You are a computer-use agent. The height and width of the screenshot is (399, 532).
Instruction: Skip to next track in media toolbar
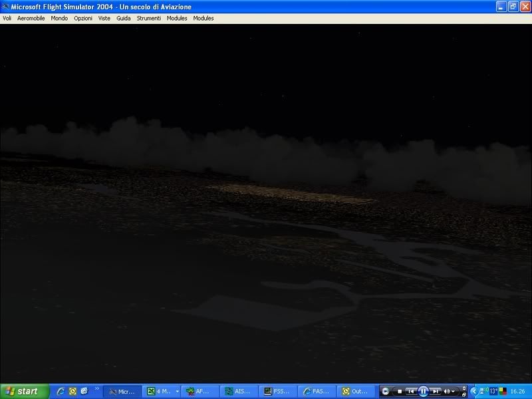coord(436,391)
